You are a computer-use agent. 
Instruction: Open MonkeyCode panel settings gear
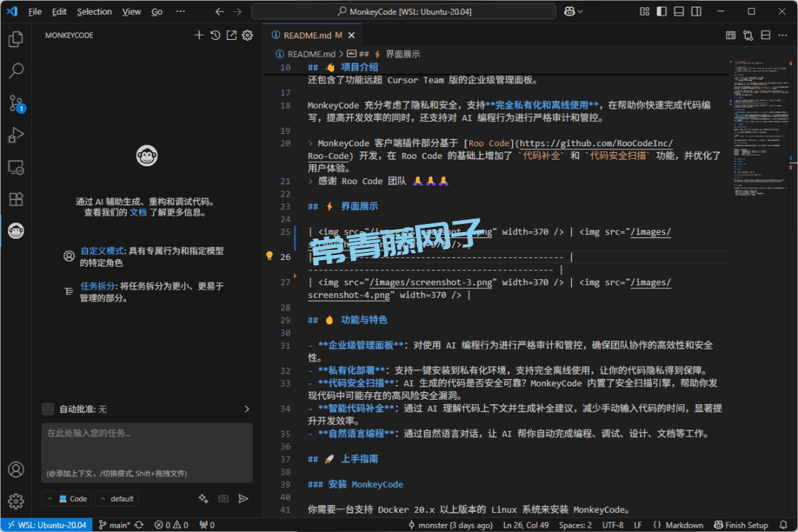248,35
